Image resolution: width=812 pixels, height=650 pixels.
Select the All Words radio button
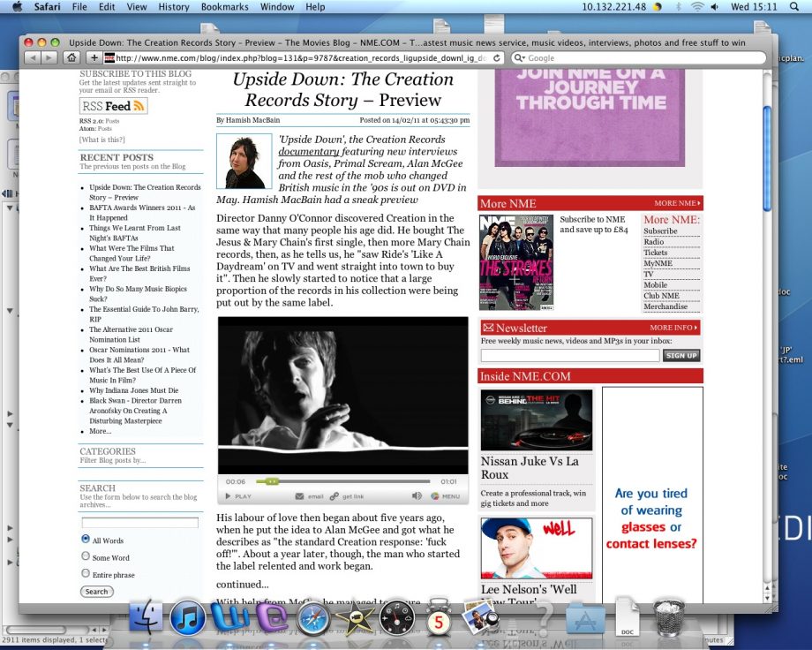(x=86, y=539)
